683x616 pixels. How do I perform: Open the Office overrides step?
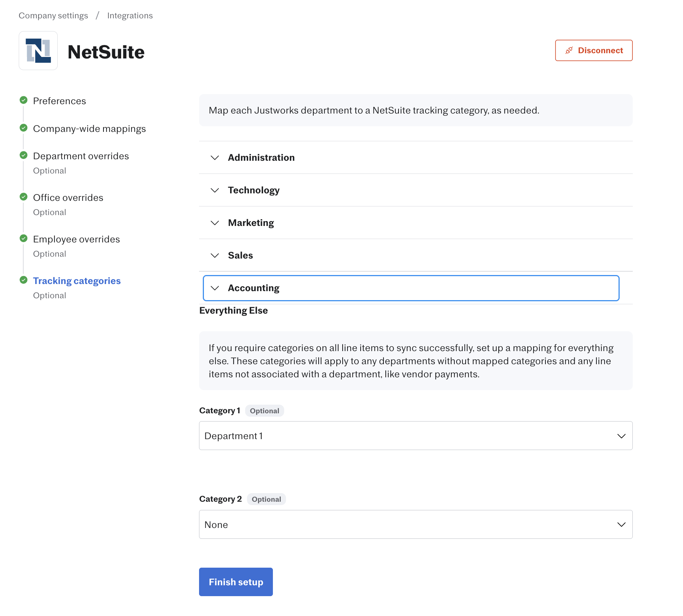[68, 197]
